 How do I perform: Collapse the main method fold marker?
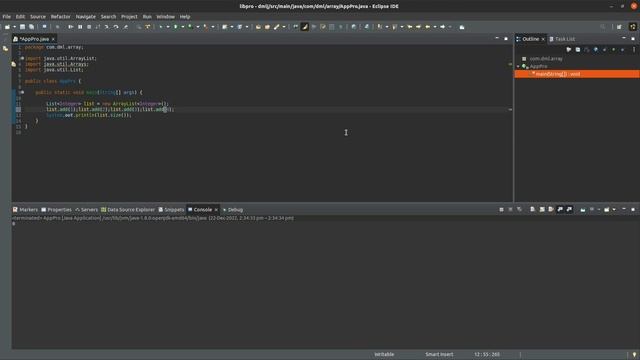22,93
